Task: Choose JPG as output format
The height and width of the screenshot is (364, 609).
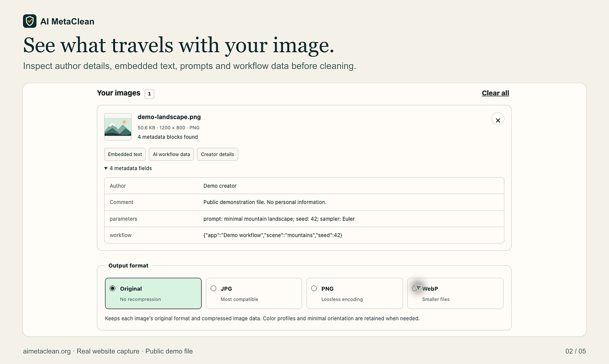Action: pos(254,294)
